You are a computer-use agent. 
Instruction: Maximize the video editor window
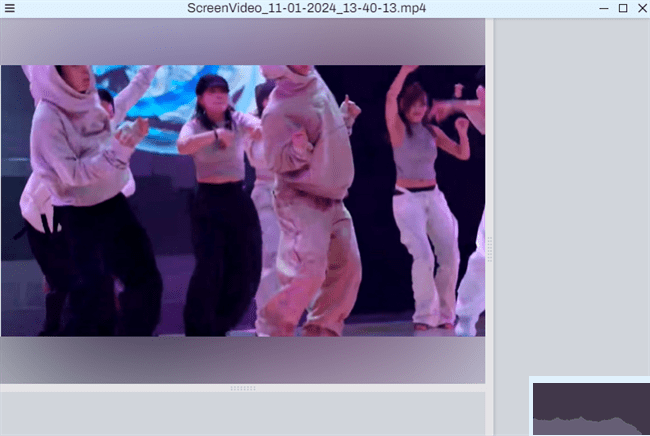[623, 8]
